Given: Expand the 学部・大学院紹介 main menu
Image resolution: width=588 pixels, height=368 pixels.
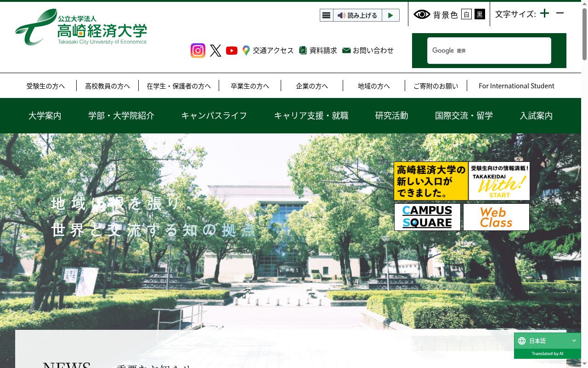Looking at the screenshot, I should pos(121,116).
